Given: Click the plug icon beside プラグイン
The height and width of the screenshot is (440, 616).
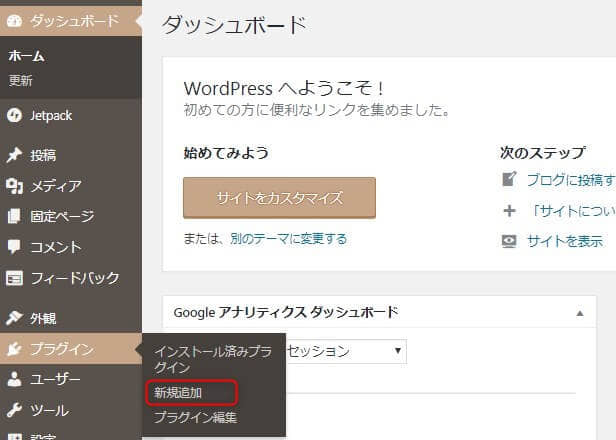Looking at the screenshot, I should tap(15, 348).
